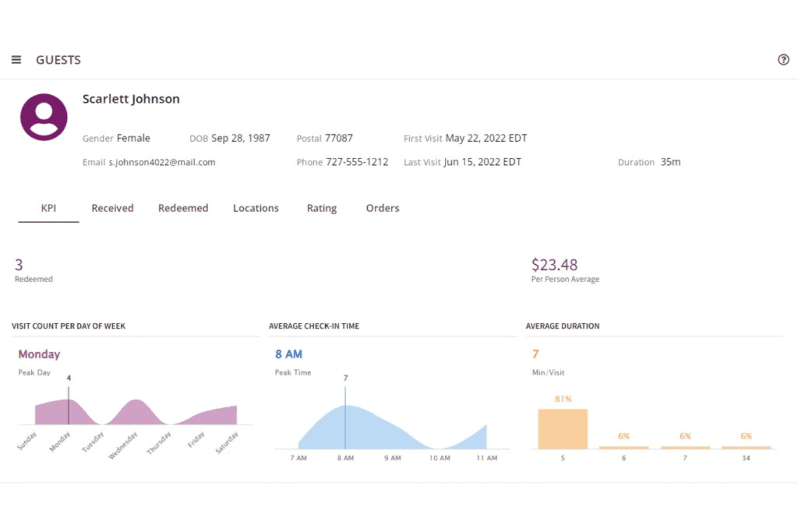The height and width of the screenshot is (532, 798).
Task: Click postal code 77087
Action: click(x=339, y=138)
